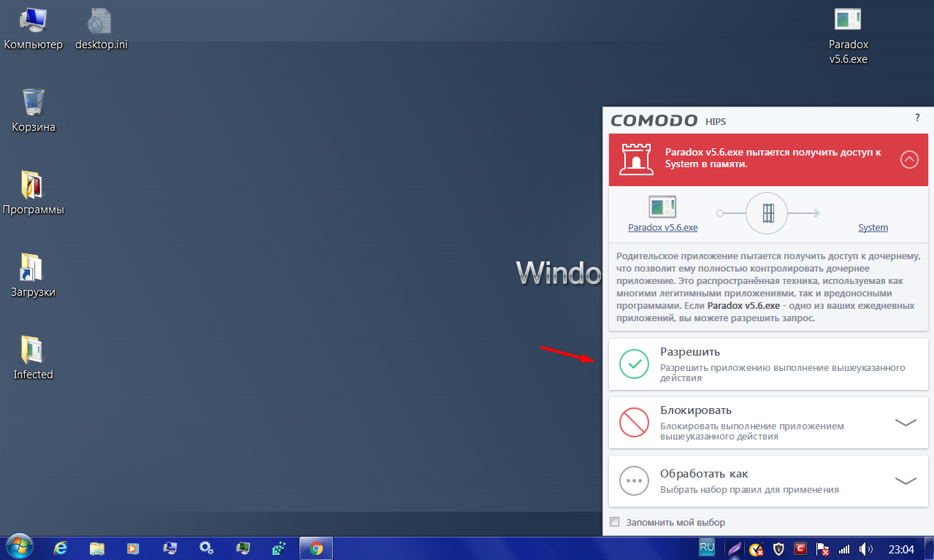Click the memory chip icon in the access diagram
Viewport: 934px width, 560px height.
coord(767,213)
